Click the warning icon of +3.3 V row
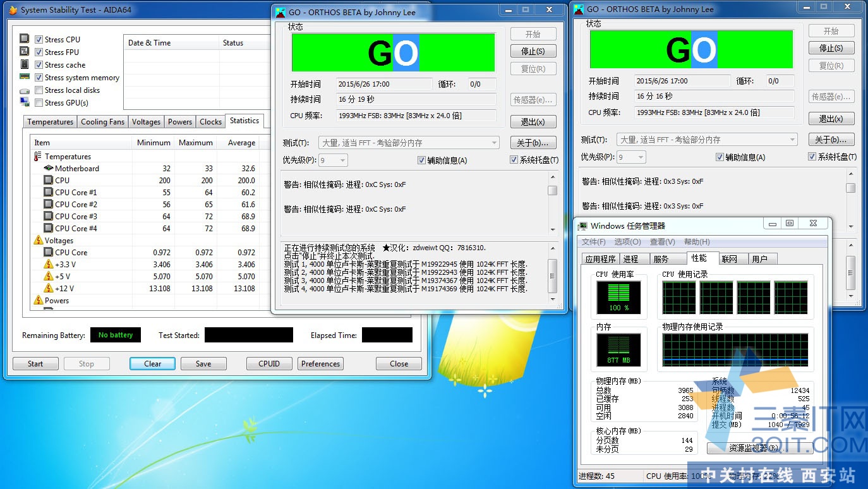The height and width of the screenshot is (489, 868). pyautogui.click(x=49, y=264)
